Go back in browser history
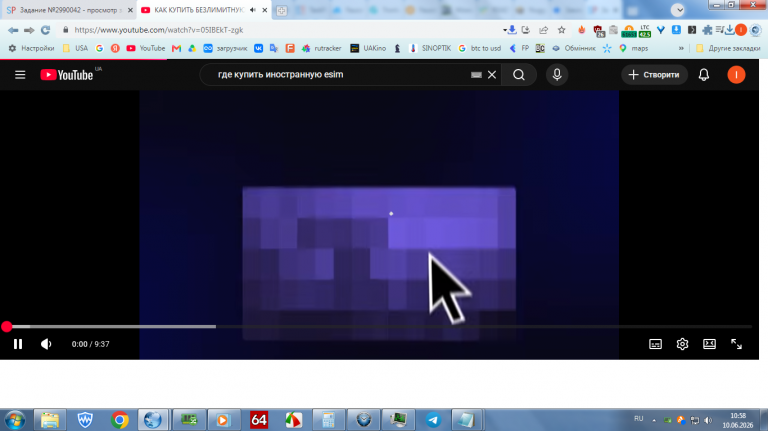This screenshot has height=431, width=768. (13, 30)
